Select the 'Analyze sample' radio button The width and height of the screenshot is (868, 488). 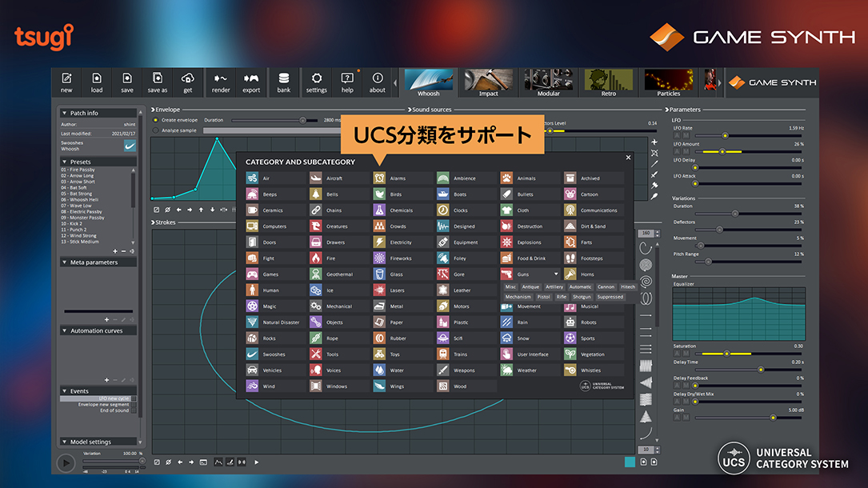[x=155, y=130]
